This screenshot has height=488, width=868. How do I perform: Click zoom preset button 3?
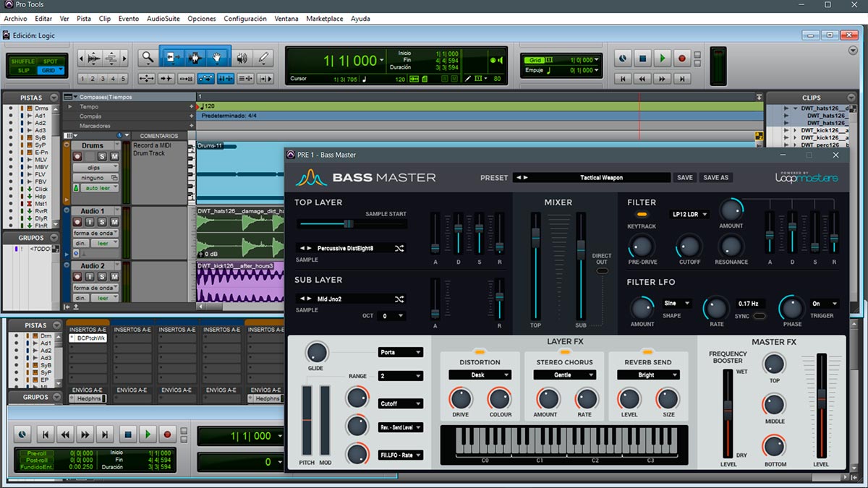pyautogui.click(x=103, y=79)
